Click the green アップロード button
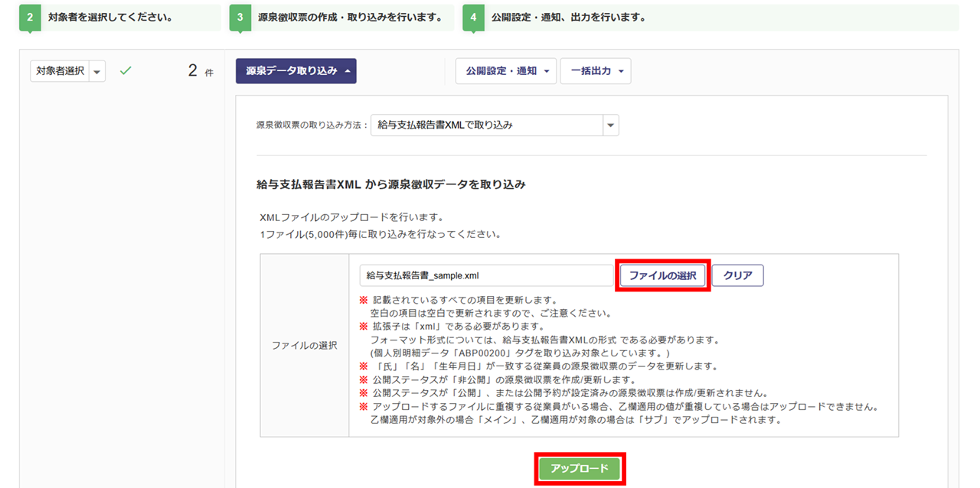Viewport: 980px width, 488px height. click(x=579, y=468)
